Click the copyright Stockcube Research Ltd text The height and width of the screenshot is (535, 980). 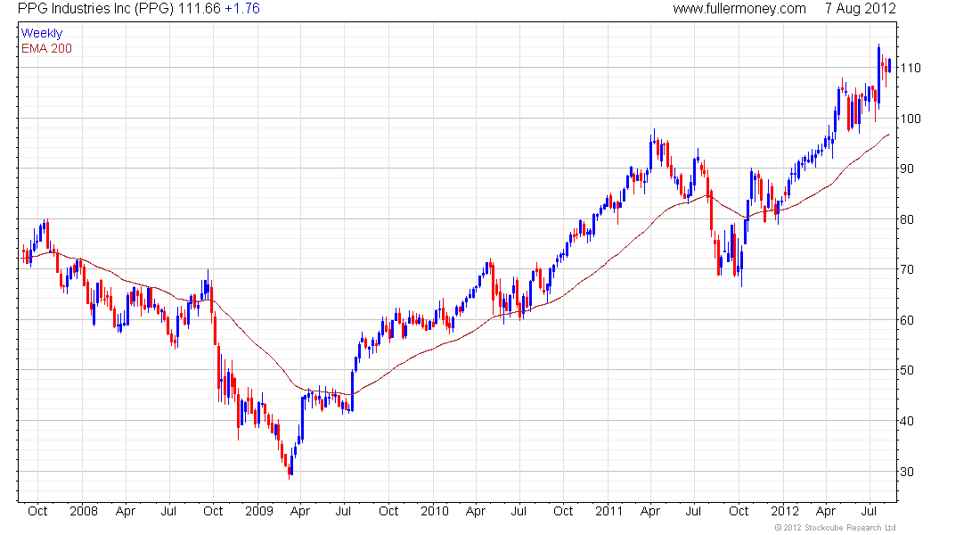(835, 528)
